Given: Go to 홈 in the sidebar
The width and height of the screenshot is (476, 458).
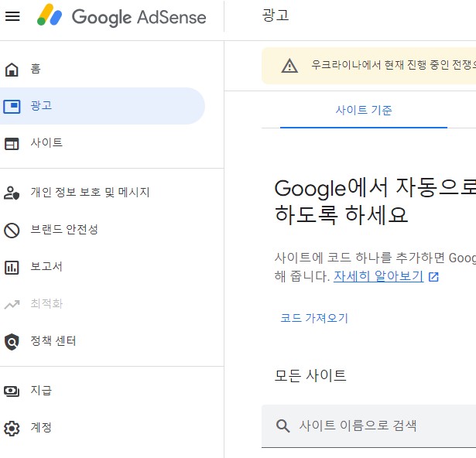Looking at the screenshot, I should [36, 69].
